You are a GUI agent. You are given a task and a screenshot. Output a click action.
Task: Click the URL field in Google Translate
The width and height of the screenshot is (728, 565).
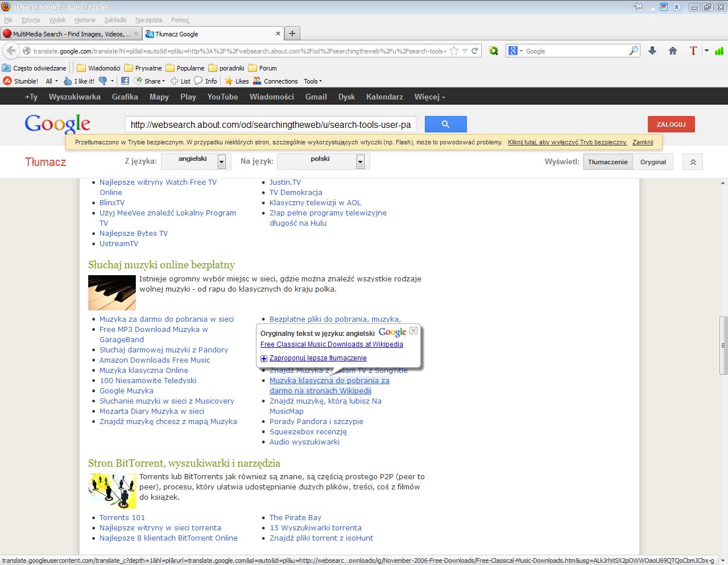(271, 124)
